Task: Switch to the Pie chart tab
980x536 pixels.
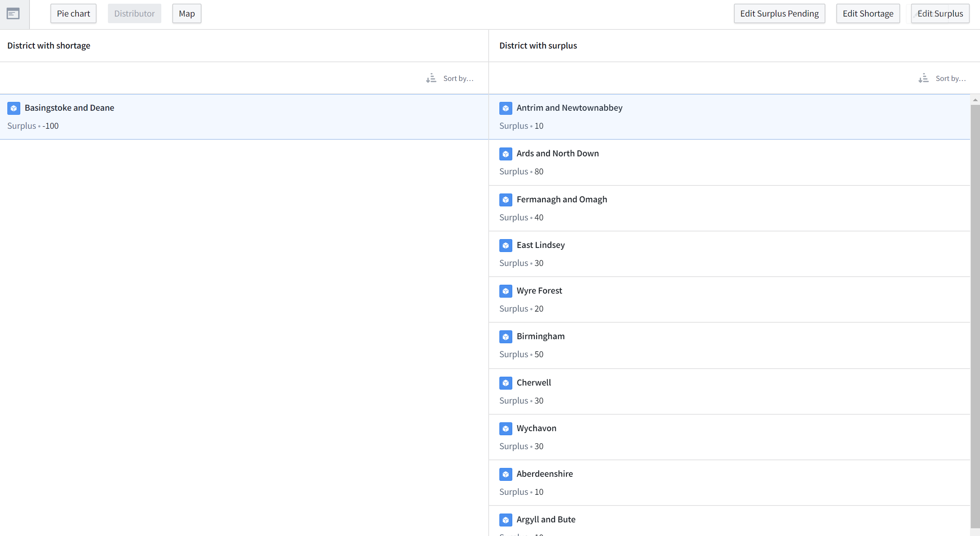Action: coord(73,14)
